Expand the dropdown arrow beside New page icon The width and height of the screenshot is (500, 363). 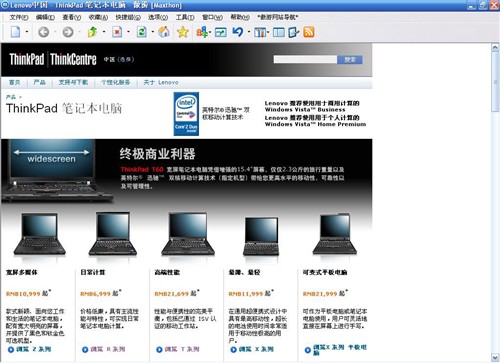pos(27,32)
